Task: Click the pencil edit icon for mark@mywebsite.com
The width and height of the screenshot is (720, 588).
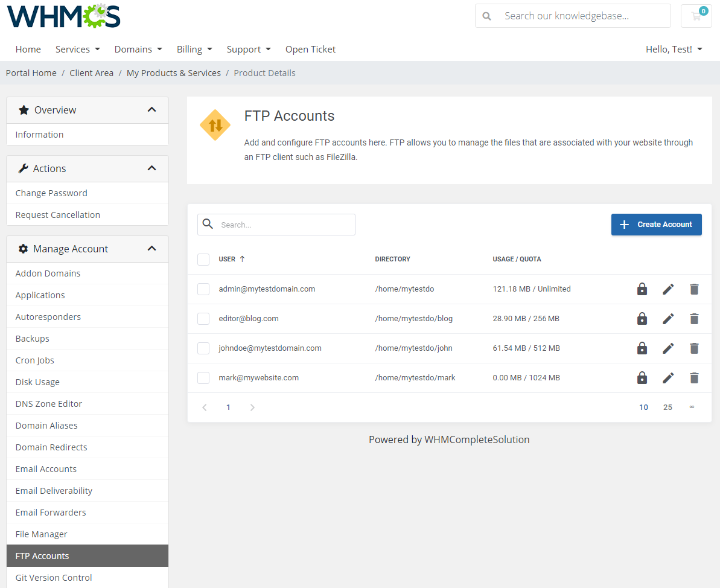Action: point(668,377)
